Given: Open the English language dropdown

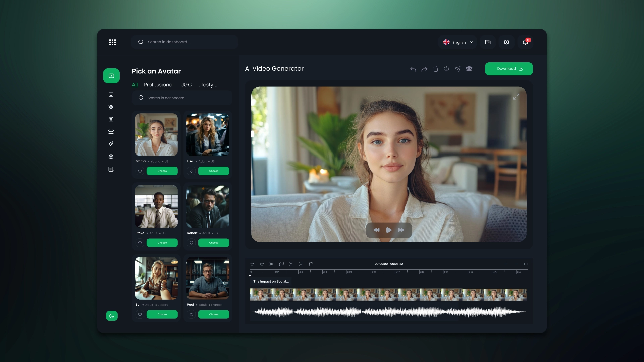Looking at the screenshot, I should 458,42.
